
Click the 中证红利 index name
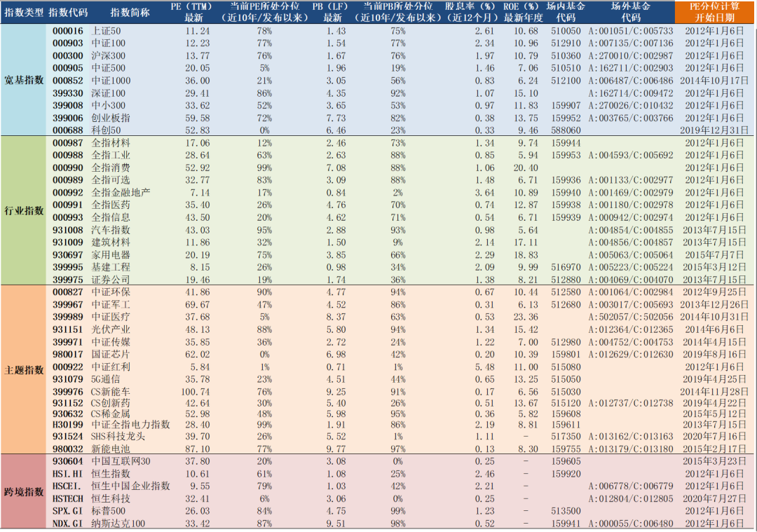pyautogui.click(x=111, y=367)
